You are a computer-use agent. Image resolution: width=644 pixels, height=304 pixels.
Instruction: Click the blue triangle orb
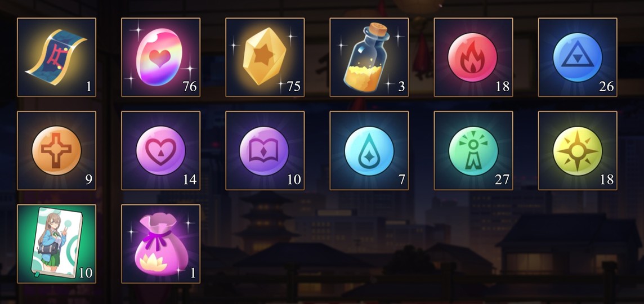coord(578,57)
